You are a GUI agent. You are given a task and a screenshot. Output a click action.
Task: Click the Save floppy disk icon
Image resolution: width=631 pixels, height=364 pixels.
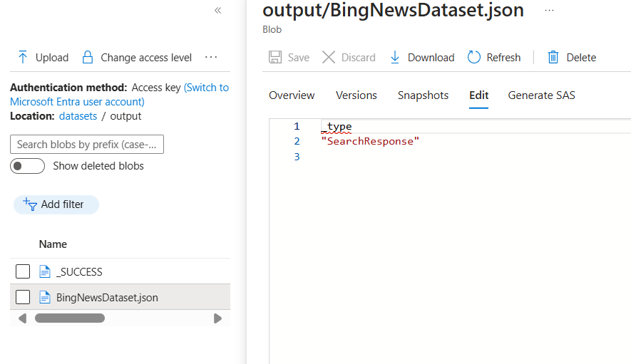275,58
